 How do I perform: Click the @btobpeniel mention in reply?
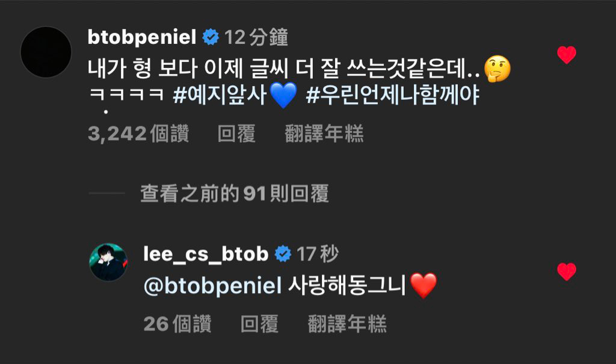212,286
